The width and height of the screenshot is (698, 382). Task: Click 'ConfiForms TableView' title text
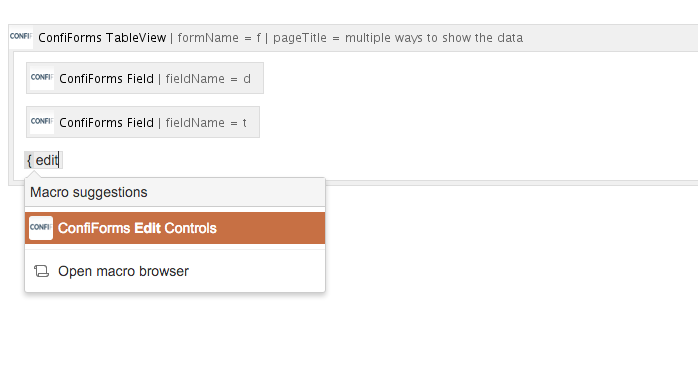(x=102, y=38)
